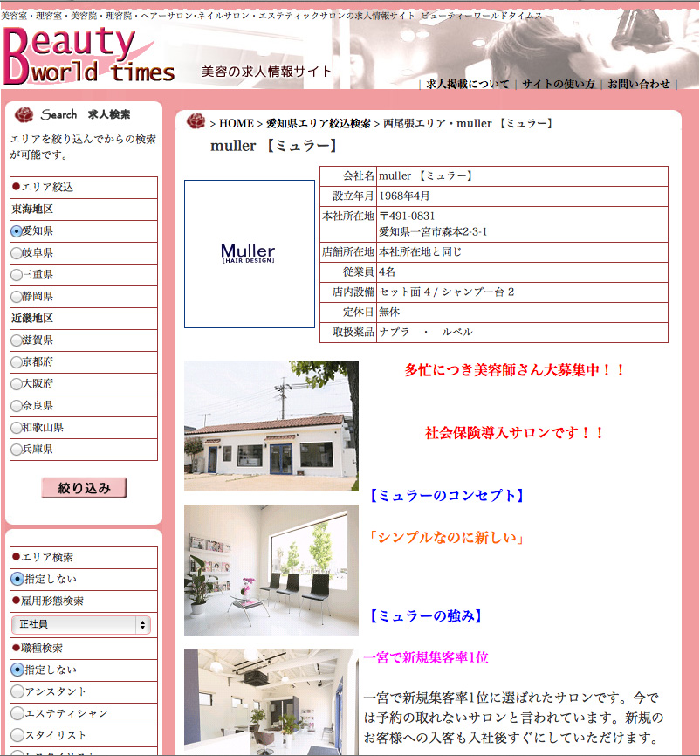Open the salon exterior building photo
700x756 pixels.
tap(271, 426)
